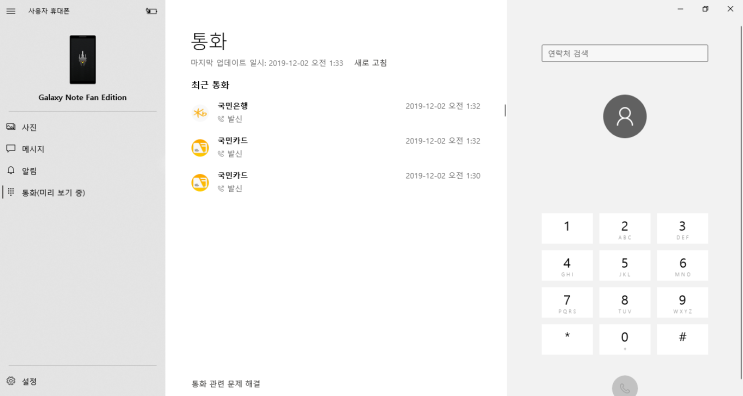Minimize the Your Phone window
Screen dimensions: 743x396
pos(680,9)
